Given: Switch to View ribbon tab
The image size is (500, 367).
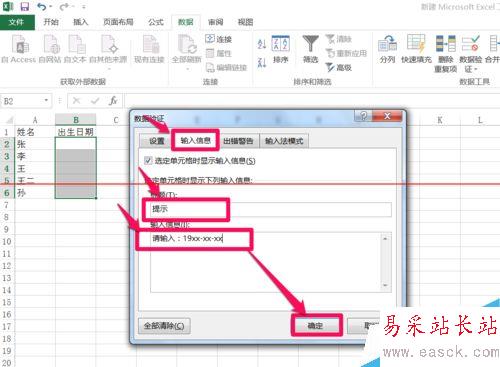Looking at the screenshot, I should click(245, 22).
